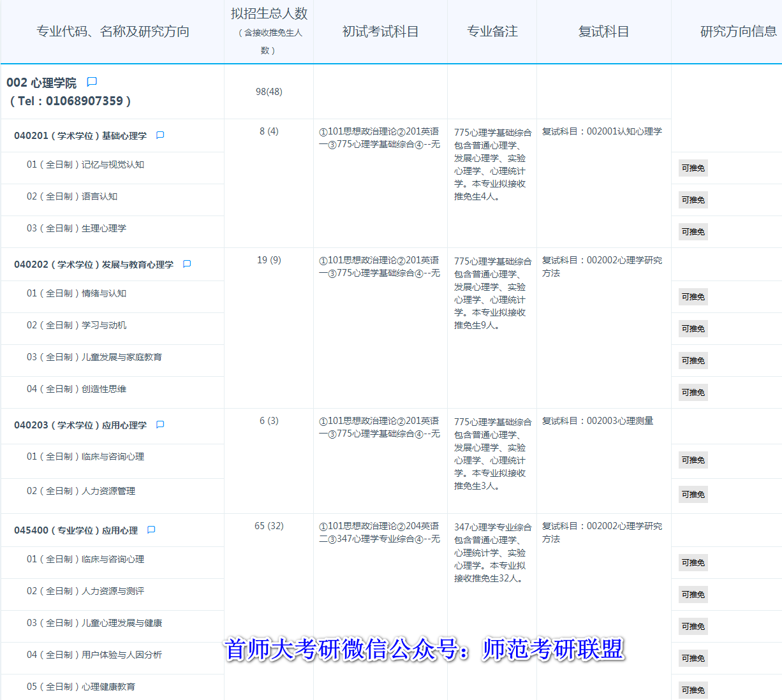782x700 pixels.
Task: Click 可推免 button for 记忆与视觉认知 row
Action: point(693,168)
